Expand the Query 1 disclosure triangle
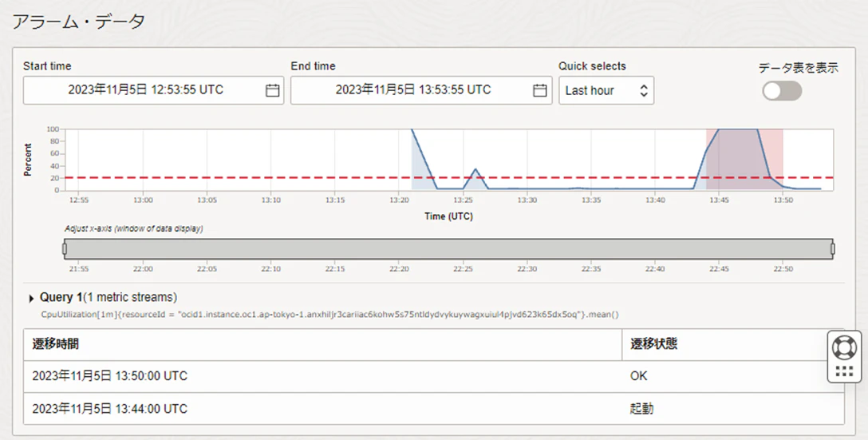Image resolution: width=868 pixels, height=440 pixels. pyautogui.click(x=31, y=299)
